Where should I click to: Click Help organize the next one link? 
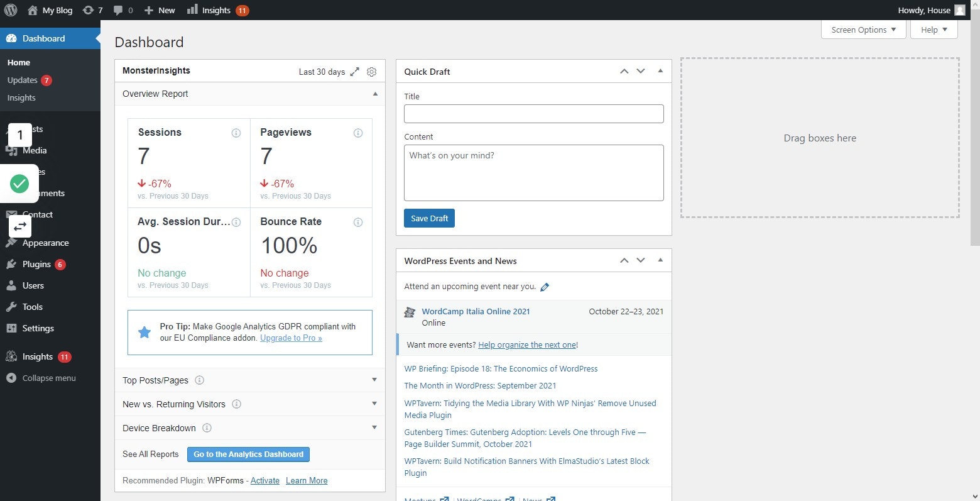click(527, 344)
